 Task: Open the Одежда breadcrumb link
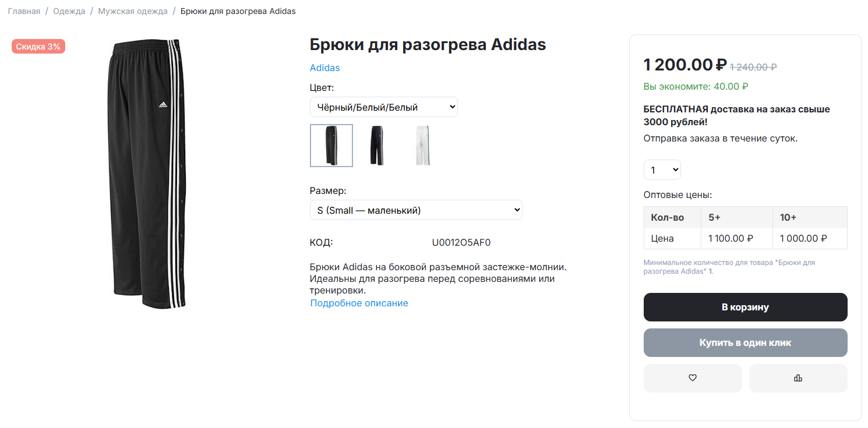(x=69, y=11)
